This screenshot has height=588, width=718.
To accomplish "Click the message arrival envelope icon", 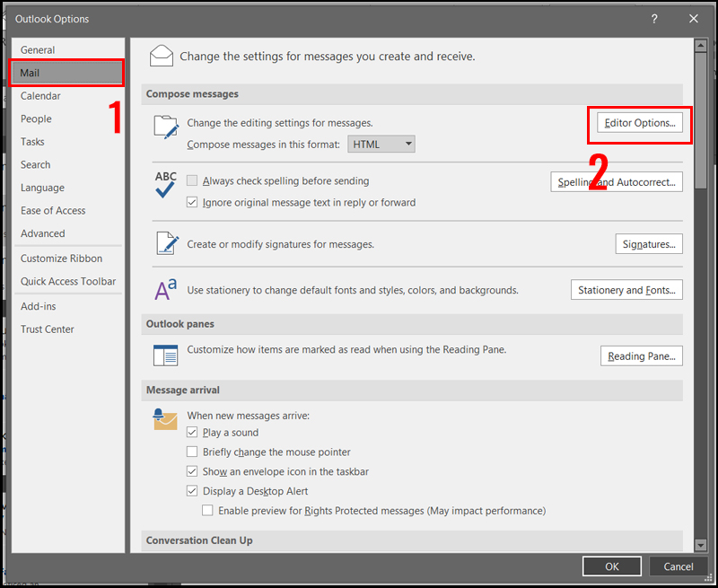I will pyautogui.click(x=165, y=420).
